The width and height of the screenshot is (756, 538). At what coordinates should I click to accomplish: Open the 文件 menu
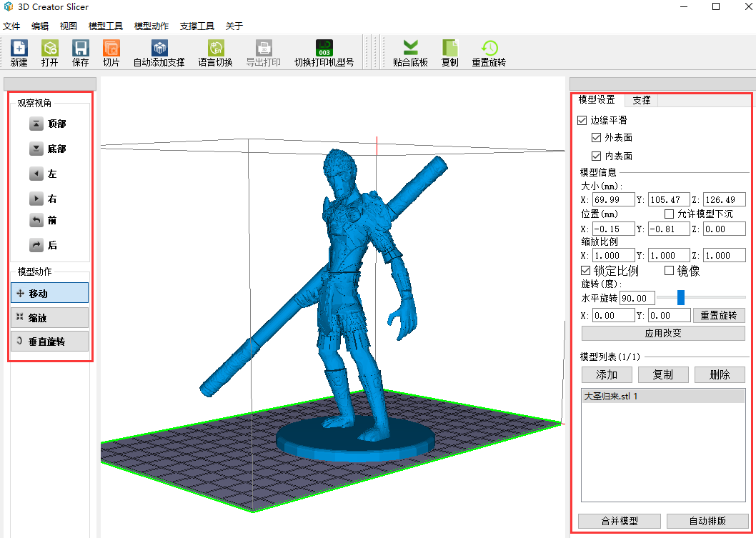click(x=11, y=26)
